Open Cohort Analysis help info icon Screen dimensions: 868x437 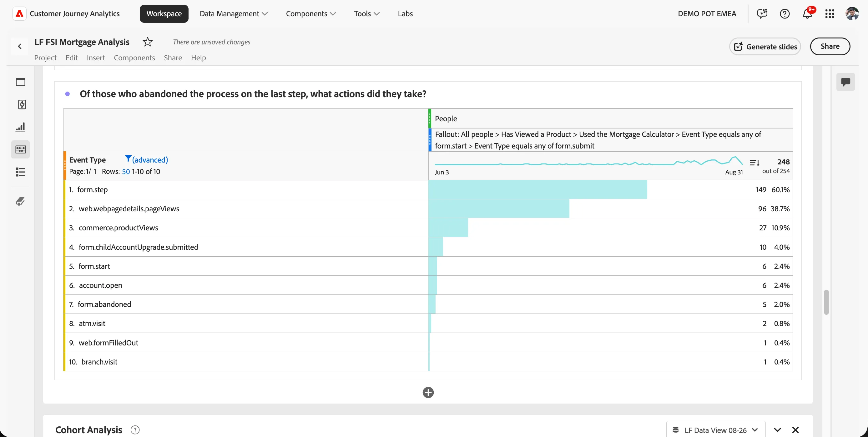(x=135, y=429)
